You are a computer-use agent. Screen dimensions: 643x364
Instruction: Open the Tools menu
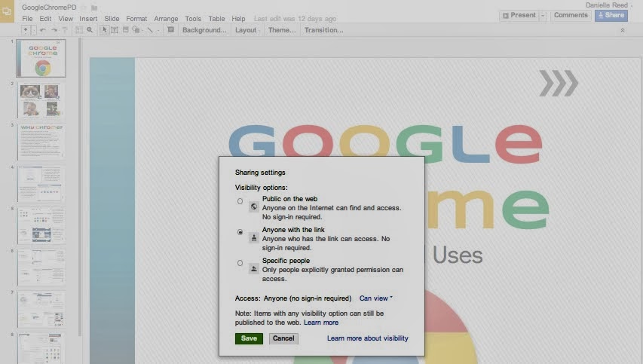point(193,18)
